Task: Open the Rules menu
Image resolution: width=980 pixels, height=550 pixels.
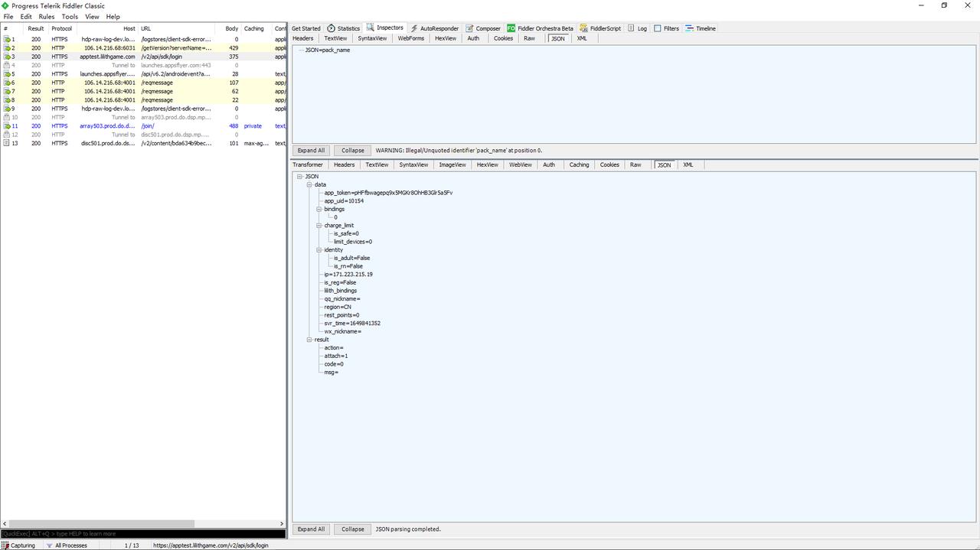Action: point(47,16)
